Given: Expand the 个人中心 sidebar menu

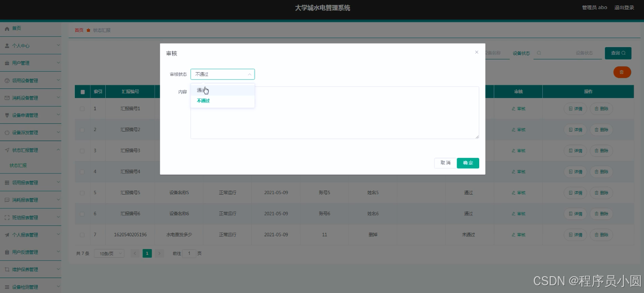Looking at the screenshot, I should click(30, 46).
